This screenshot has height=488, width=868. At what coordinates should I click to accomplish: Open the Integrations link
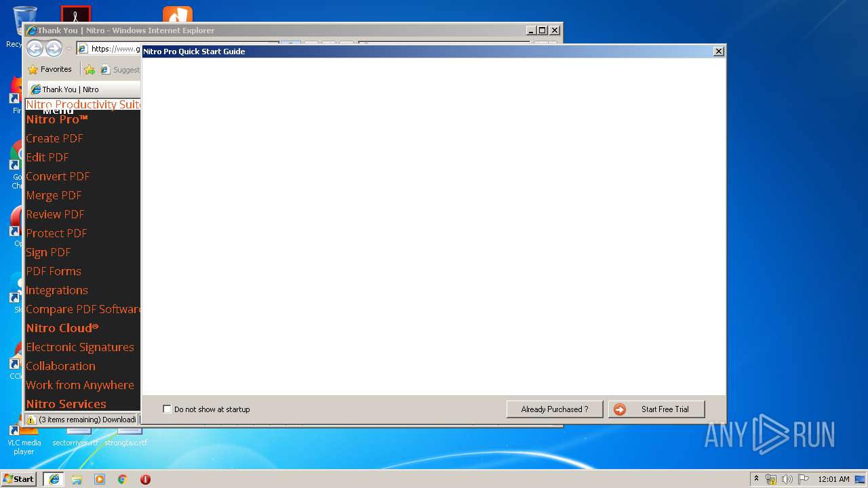(x=57, y=290)
